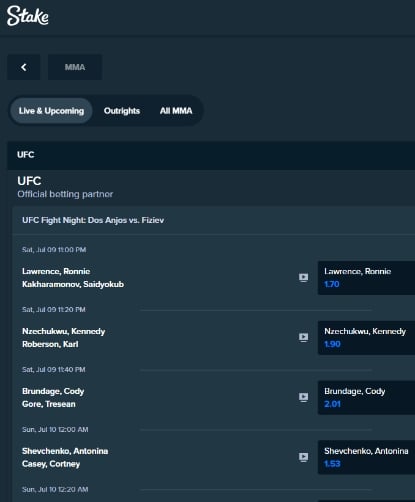415x502 pixels.
Task: Open live stream icon for Nzechukwu vs Roberson
Action: pyautogui.click(x=303, y=337)
